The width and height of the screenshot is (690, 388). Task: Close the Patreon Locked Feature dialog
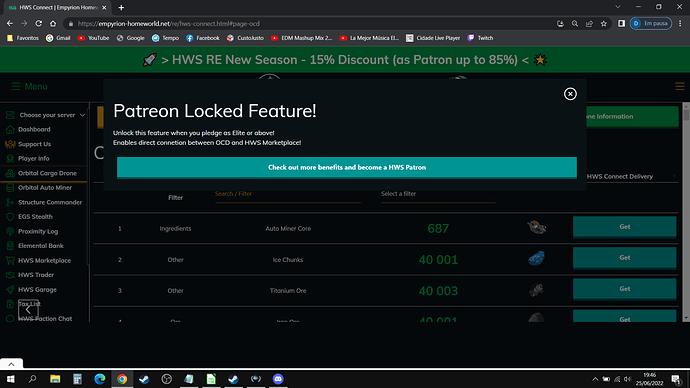point(570,94)
